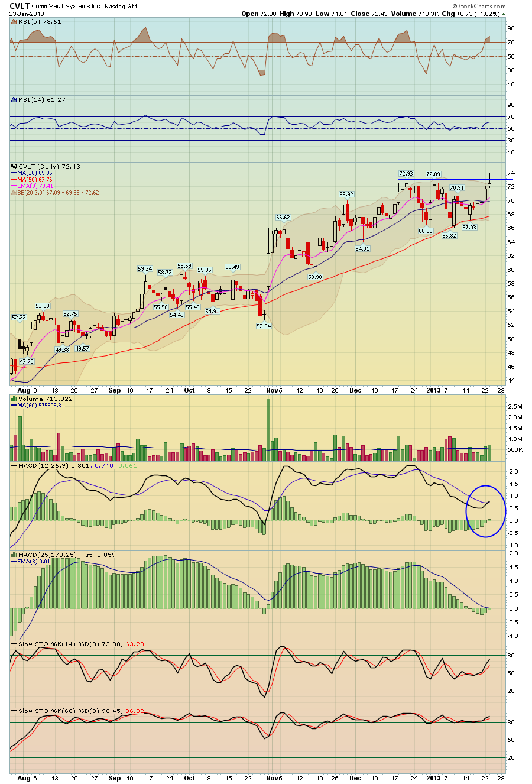Click the Volume panel bar icon
This screenshot has width=532, height=784.
(14, 399)
